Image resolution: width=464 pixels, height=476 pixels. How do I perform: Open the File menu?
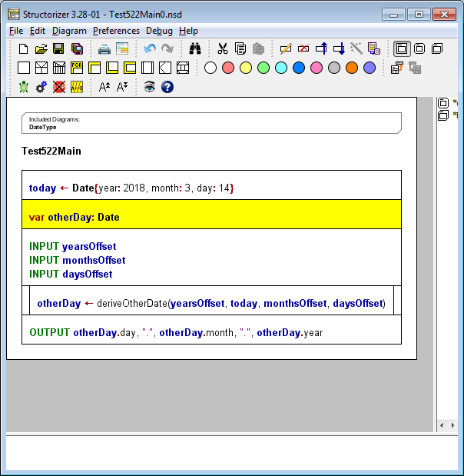[16, 31]
